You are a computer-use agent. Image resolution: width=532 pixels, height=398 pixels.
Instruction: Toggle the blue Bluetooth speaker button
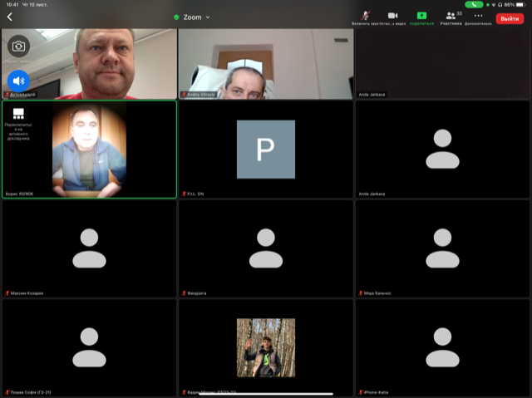[x=18, y=81]
